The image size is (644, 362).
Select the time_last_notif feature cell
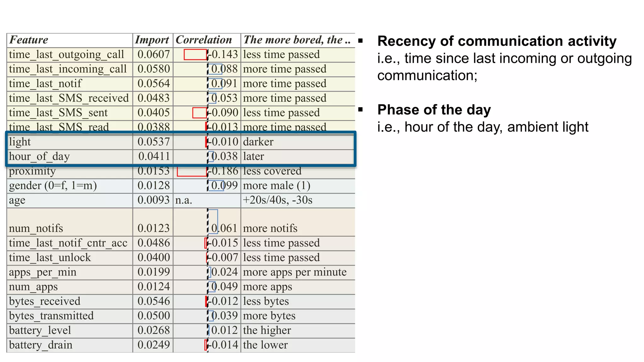pyautogui.click(x=69, y=84)
